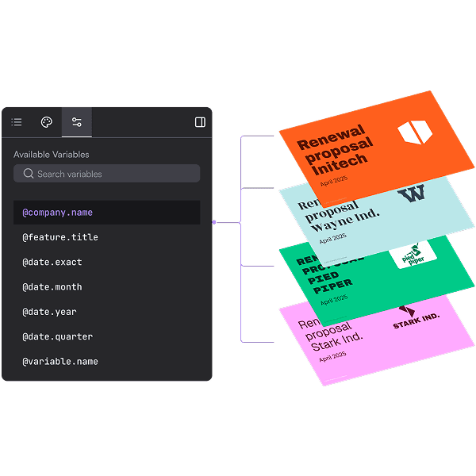Screen dimensions: 476x476
Task: Click the W logo on Wayne Ind. slide
Action: point(411,193)
